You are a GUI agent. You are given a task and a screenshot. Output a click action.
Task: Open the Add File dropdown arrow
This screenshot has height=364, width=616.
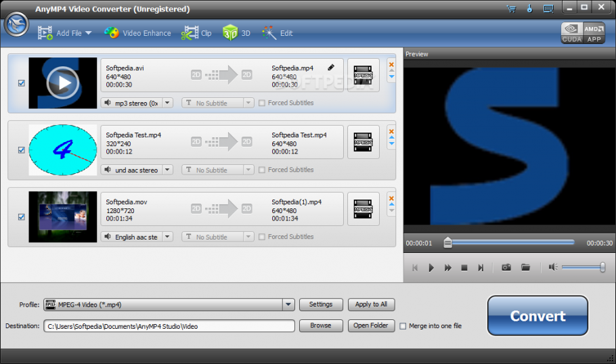(x=88, y=33)
